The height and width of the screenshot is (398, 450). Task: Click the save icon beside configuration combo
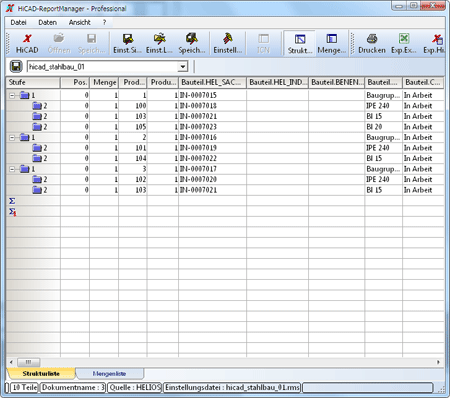pyautogui.click(x=16, y=66)
